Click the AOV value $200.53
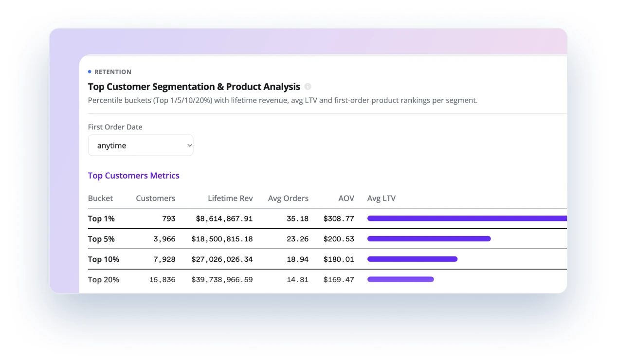This screenshot has width=617, height=364. tap(339, 239)
